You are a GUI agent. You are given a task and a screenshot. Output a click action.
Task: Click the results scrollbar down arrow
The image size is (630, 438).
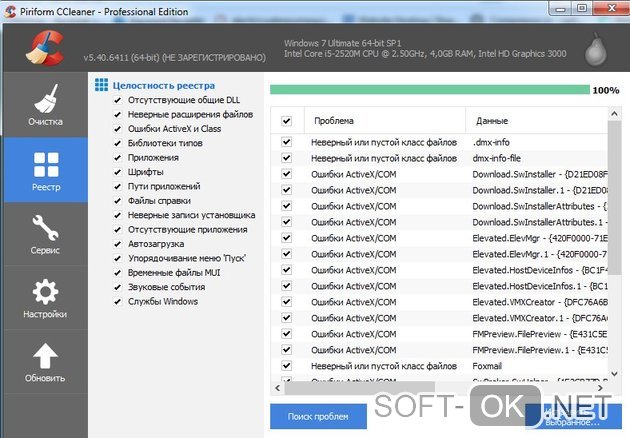(614, 373)
